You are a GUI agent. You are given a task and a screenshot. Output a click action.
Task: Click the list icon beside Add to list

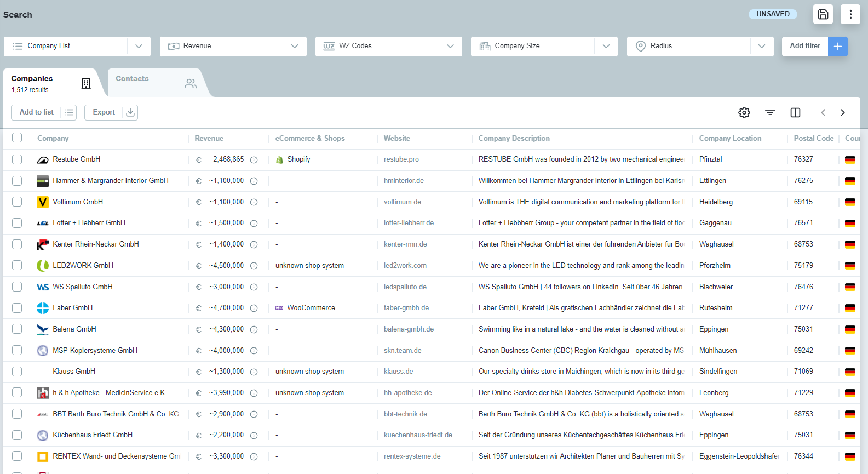tap(69, 112)
